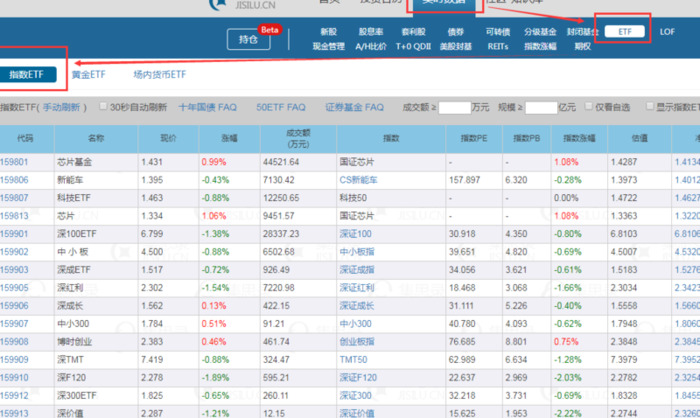
Task: Enable the 30秒自动刷新 checkbox
Action: pyautogui.click(x=103, y=106)
